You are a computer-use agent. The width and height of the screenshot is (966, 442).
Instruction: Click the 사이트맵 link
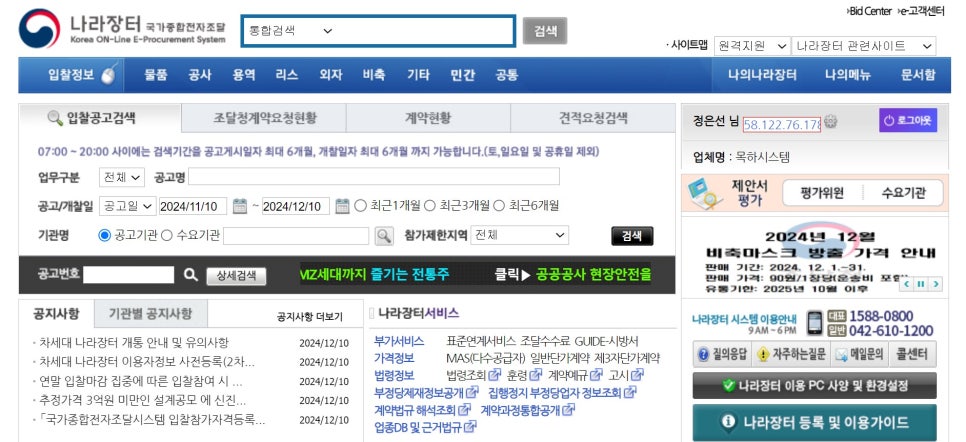pos(687,44)
